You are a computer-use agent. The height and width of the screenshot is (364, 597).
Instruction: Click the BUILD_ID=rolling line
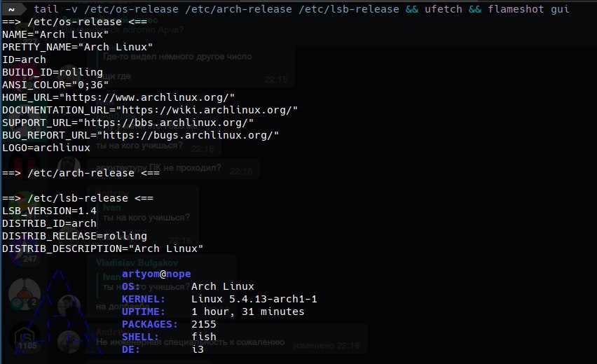coord(53,72)
